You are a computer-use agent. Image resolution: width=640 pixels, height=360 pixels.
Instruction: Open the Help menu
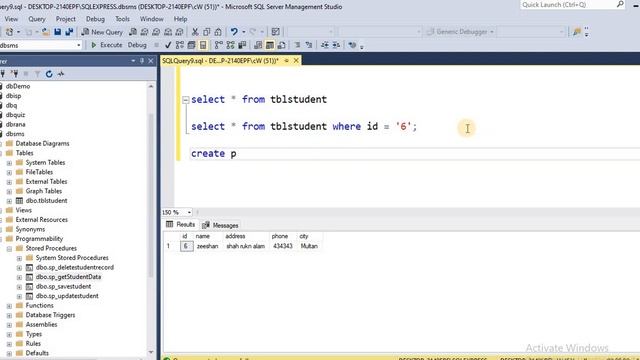pyautogui.click(x=180, y=19)
